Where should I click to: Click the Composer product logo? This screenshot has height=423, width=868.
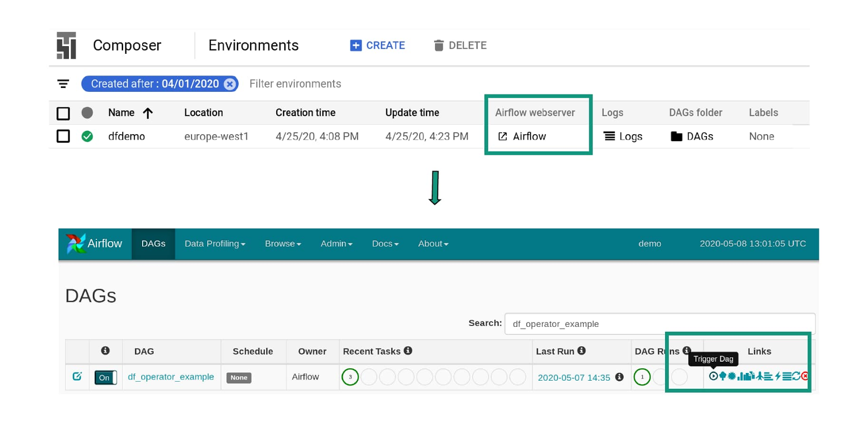(66, 46)
